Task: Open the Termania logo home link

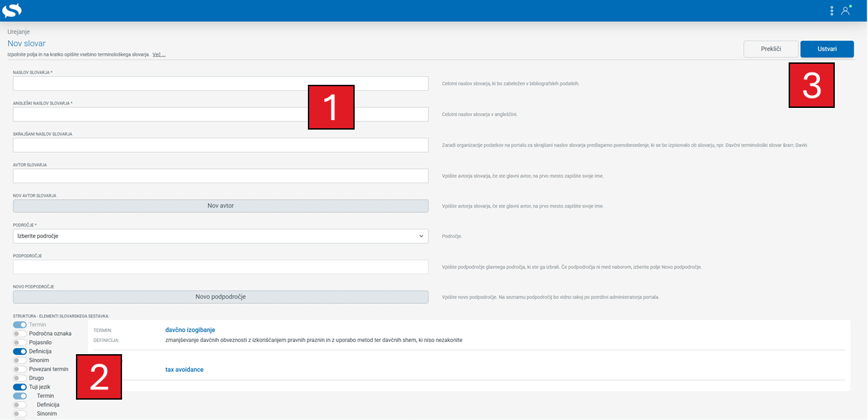Action: pos(12,10)
